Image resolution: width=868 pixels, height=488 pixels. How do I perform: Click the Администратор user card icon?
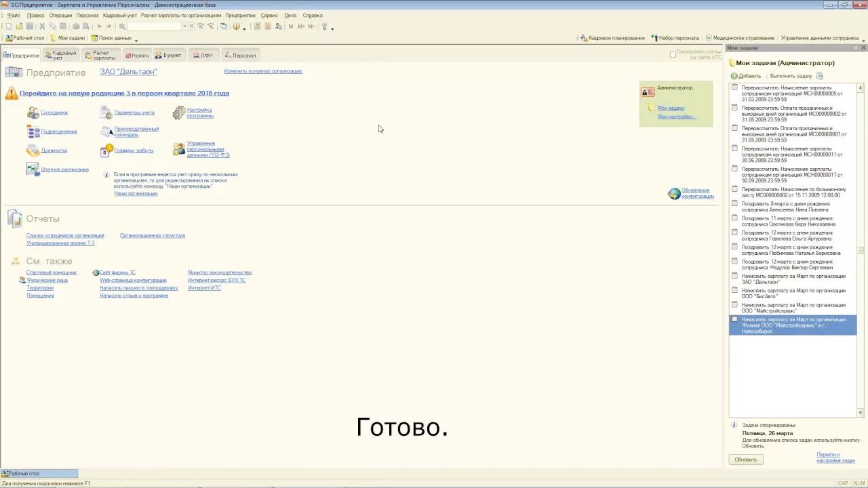[x=648, y=91]
